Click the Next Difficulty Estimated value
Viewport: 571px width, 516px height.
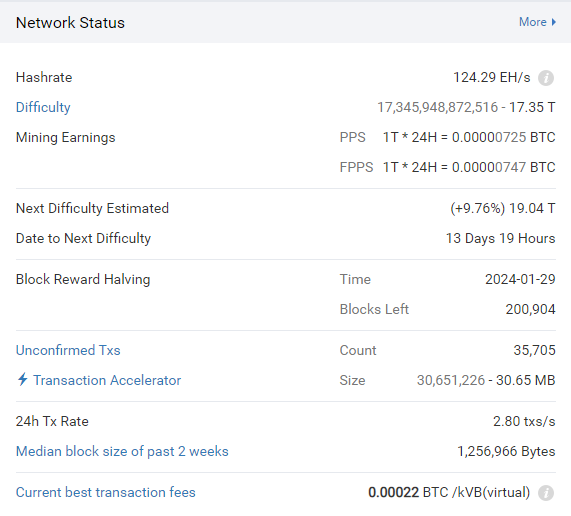click(x=503, y=209)
